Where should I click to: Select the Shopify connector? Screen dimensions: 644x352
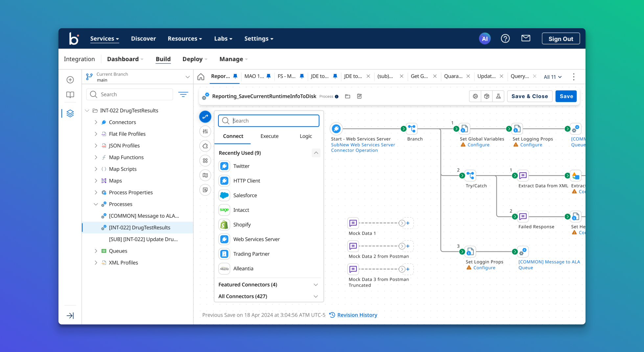click(242, 225)
